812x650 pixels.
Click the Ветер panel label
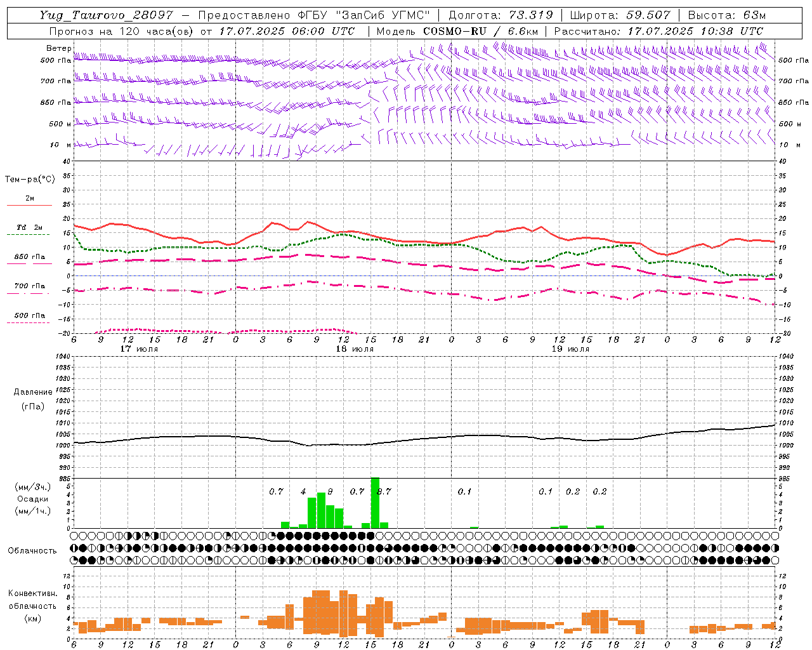[58, 48]
